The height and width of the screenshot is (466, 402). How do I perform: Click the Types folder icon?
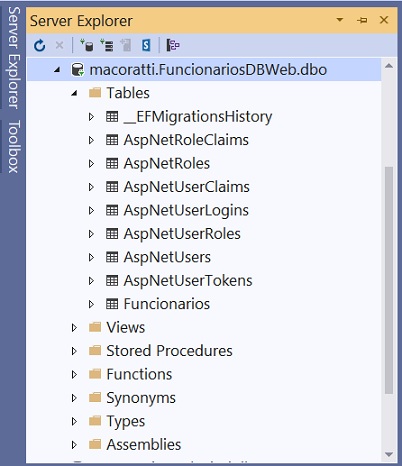tap(95, 421)
